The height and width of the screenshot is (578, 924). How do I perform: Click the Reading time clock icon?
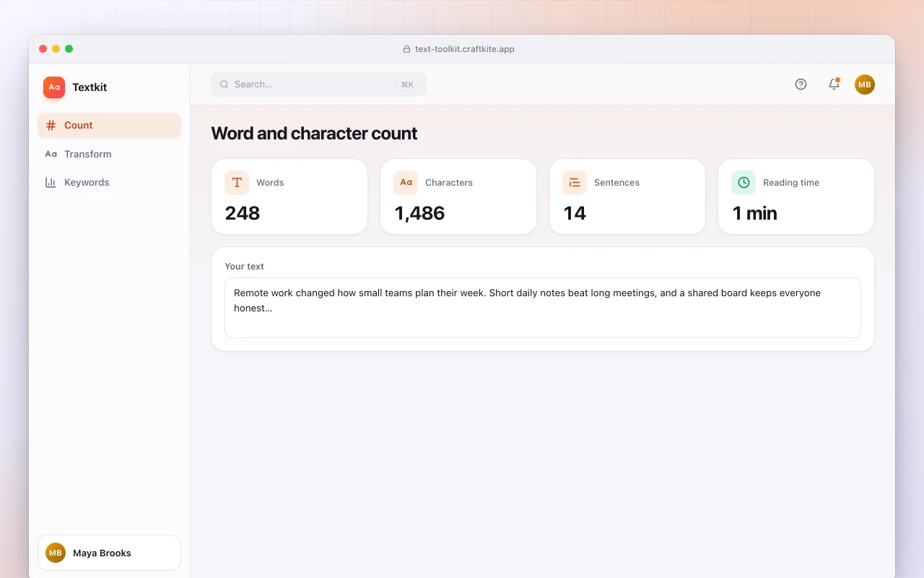pyautogui.click(x=744, y=183)
